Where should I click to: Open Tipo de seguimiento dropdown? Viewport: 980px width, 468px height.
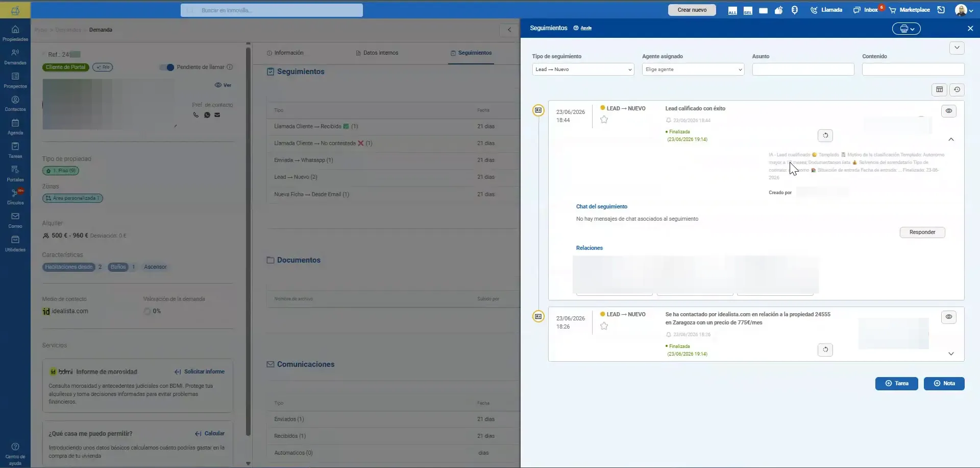point(583,69)
